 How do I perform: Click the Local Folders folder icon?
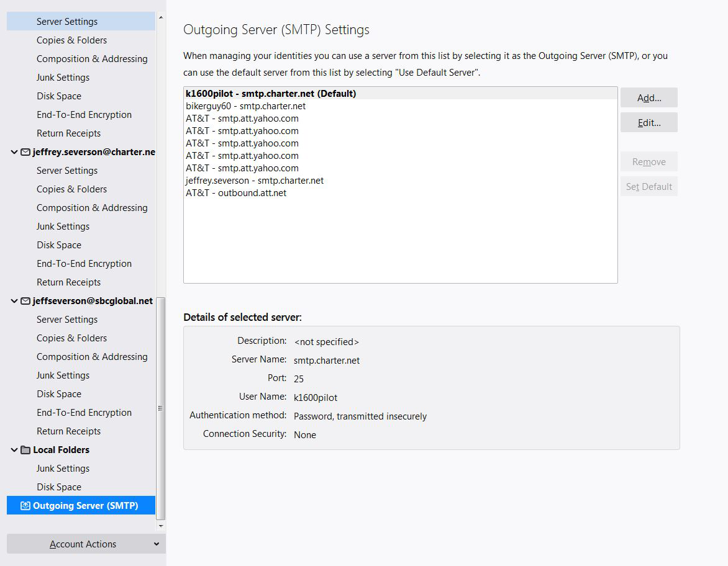pos(25,450)
